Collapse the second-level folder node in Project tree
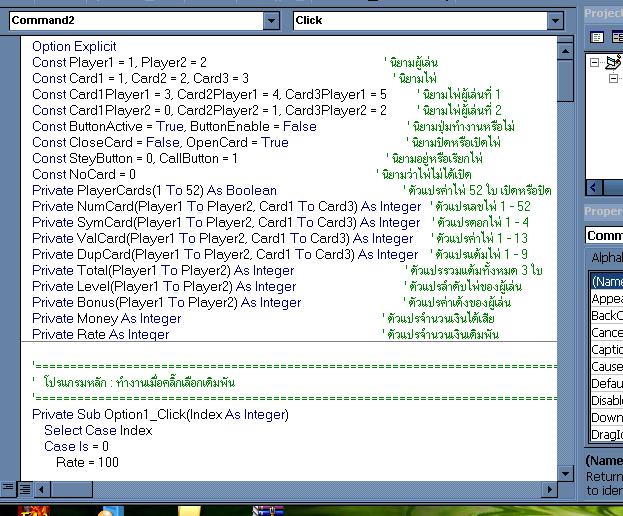Screen dimensions: 623x516 613,78
